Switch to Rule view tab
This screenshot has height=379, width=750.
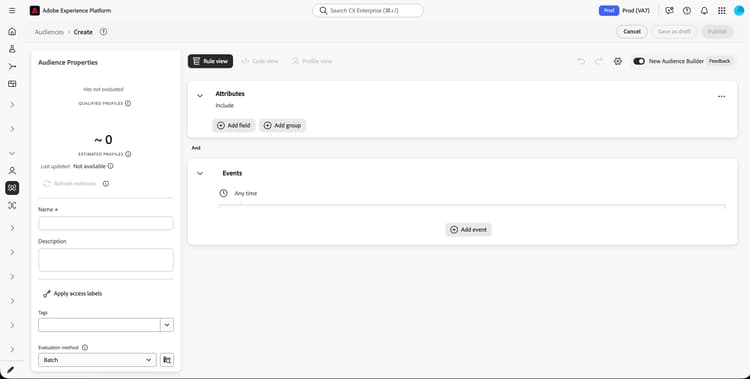pyautogui.click(x=210, y=61)
